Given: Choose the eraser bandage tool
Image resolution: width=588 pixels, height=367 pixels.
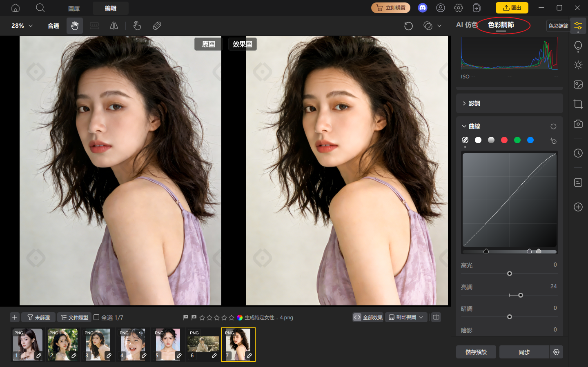Looking at the screenshot, I should tap(157, 26).
